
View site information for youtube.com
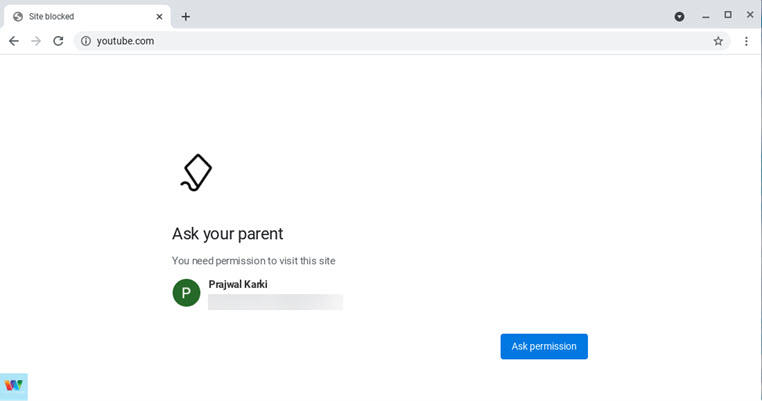(x=86, y=41)
